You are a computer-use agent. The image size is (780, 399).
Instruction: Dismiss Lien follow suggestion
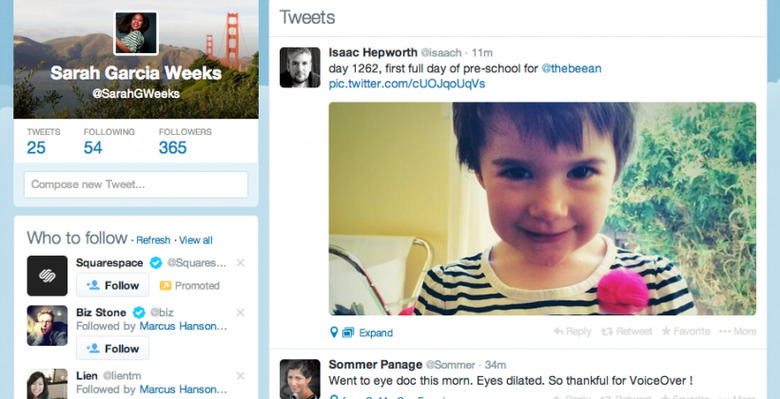click(240, 376)
